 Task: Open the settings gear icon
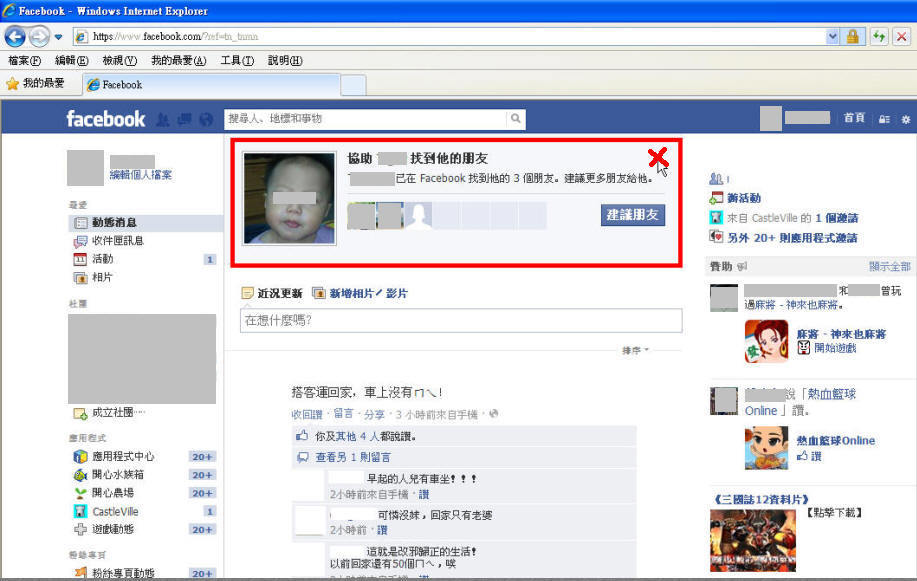(906, 119)
